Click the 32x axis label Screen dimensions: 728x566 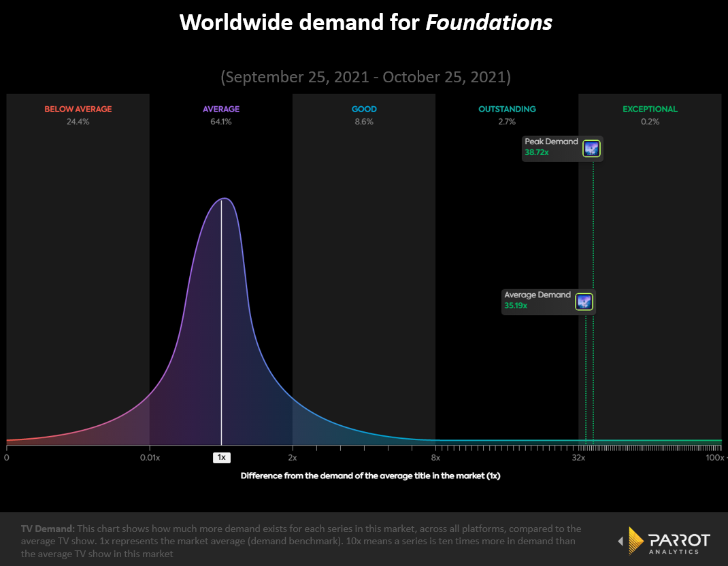coord(578,458)
